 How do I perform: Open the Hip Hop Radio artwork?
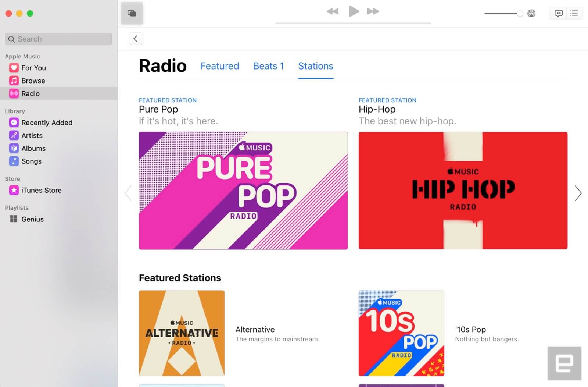coord(463,191)
